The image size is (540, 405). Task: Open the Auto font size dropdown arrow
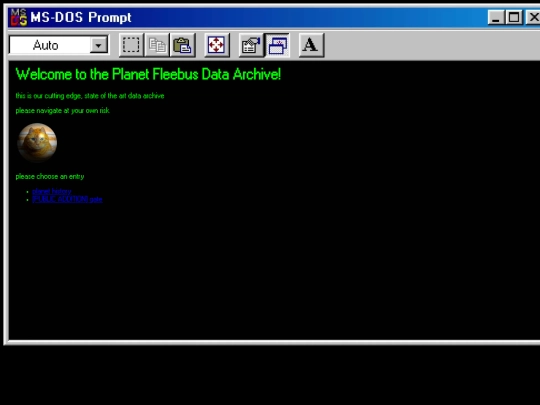[98, 45]
